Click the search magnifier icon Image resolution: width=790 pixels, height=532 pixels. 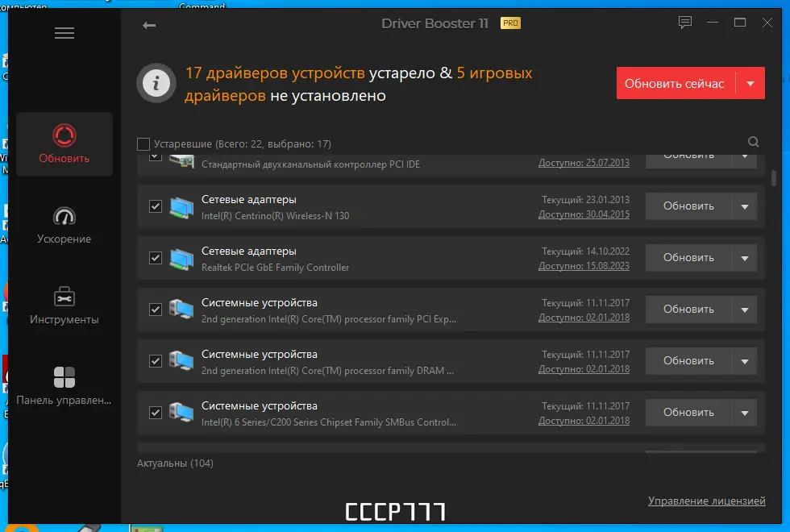click(753, 142)
